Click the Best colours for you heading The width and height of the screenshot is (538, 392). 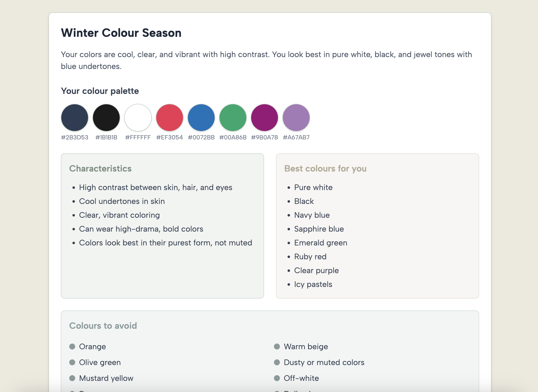[325, 169]
